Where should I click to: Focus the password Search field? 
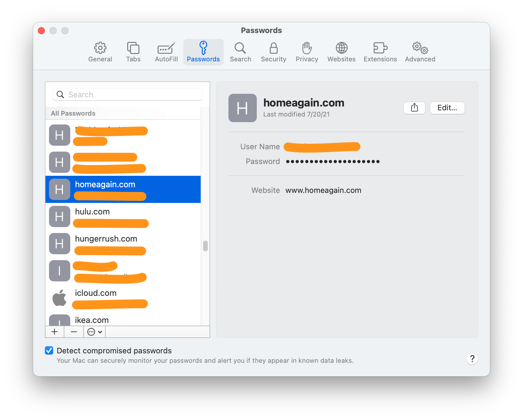tap(128, 95)
